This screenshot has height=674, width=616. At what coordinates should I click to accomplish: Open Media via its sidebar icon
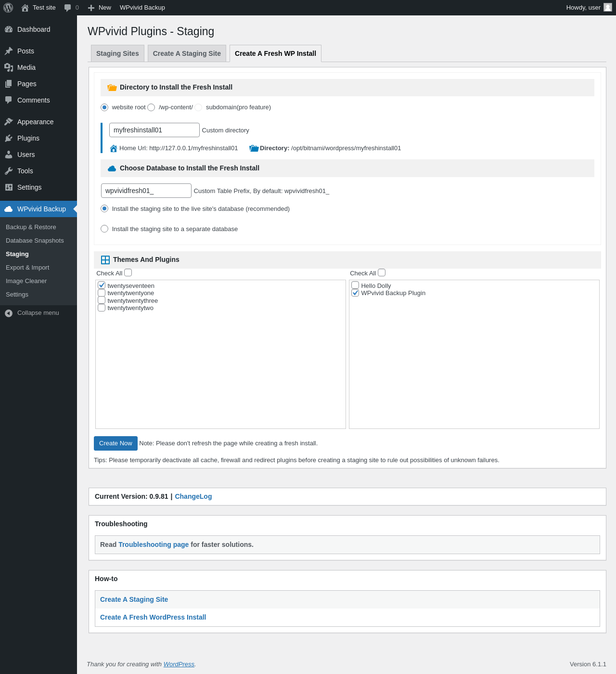(9, 67)
